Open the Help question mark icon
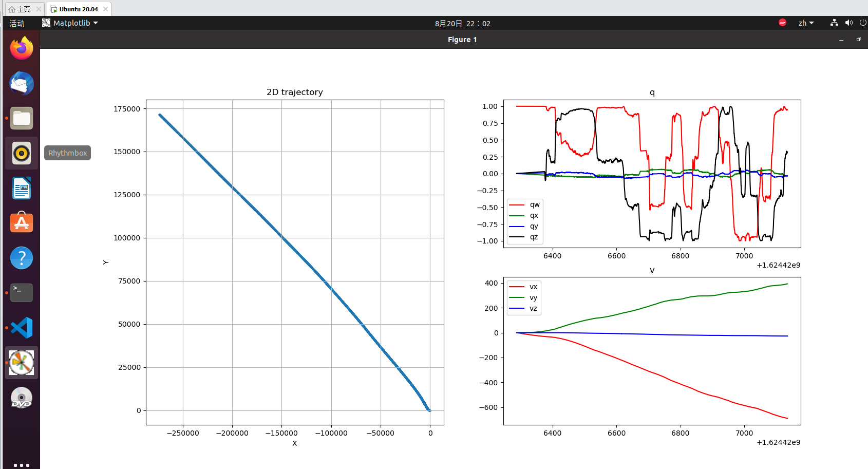 [x=22, y=258]
